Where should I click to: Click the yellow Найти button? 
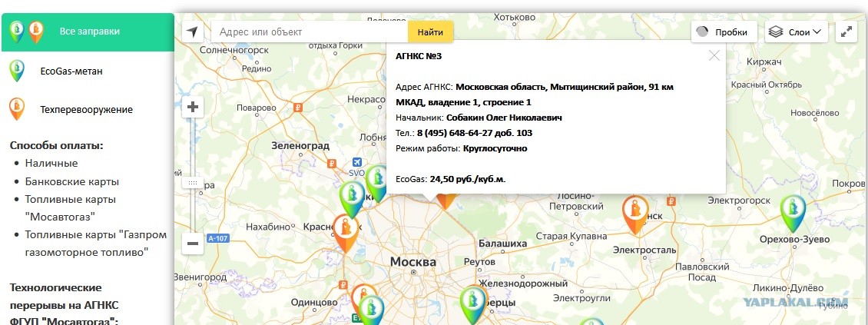(x=430, y=32)
